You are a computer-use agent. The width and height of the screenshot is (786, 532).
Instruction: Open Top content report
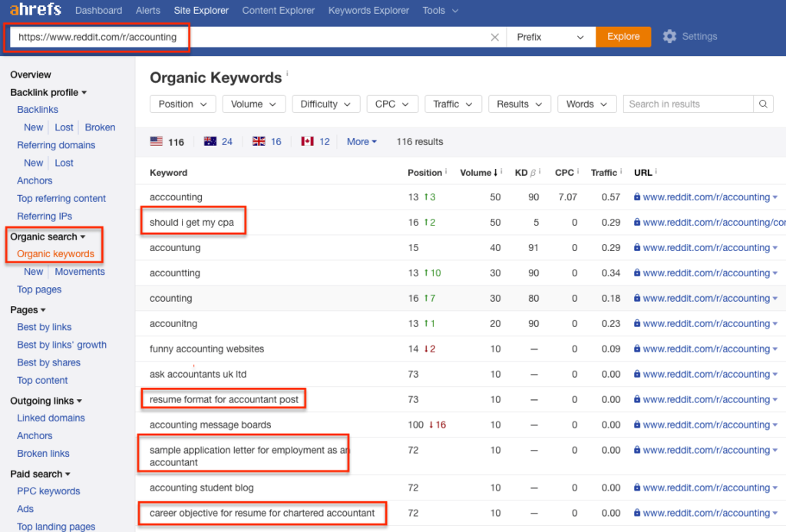click(x=42, y=380)
